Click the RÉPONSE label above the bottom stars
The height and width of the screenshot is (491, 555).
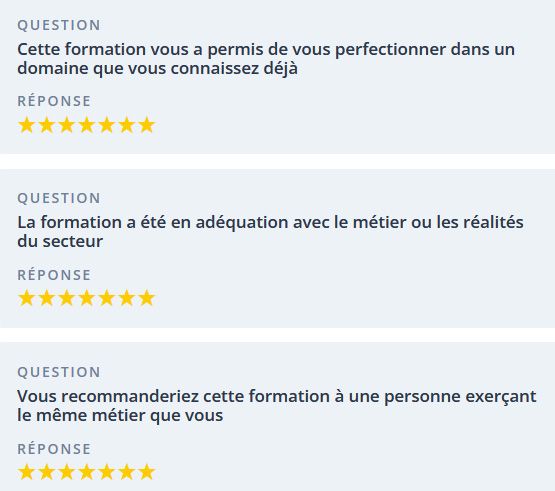point(54,449)
